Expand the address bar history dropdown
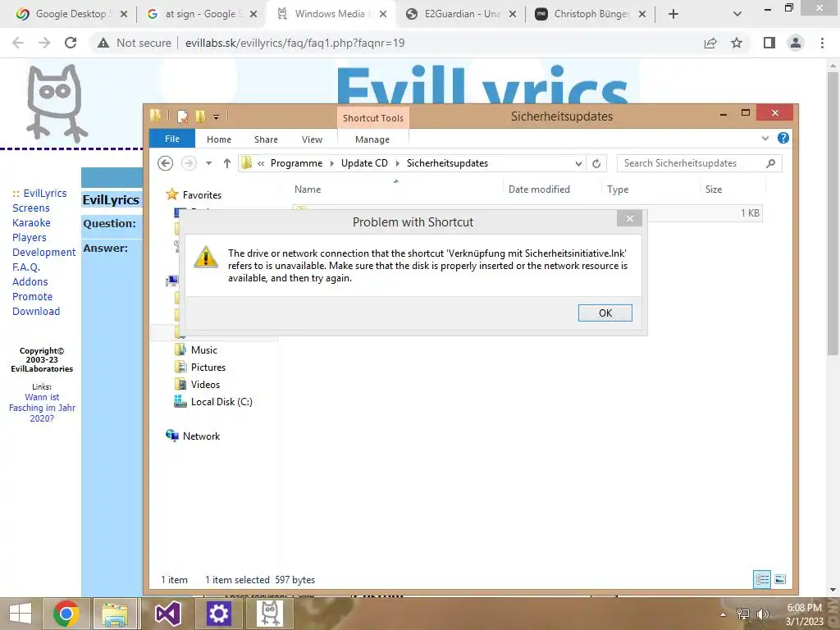Screen dimensions: 840x630 click(578, 163)
